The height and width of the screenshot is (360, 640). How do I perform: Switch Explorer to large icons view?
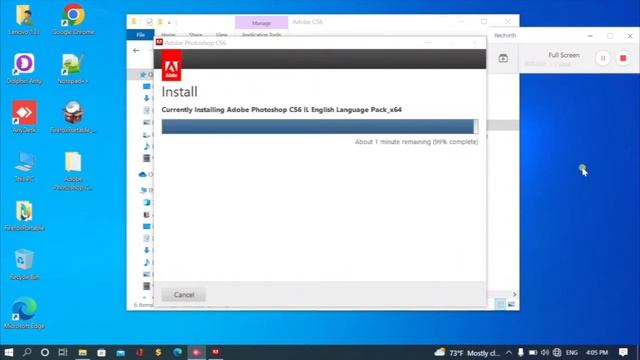point(511,304)
